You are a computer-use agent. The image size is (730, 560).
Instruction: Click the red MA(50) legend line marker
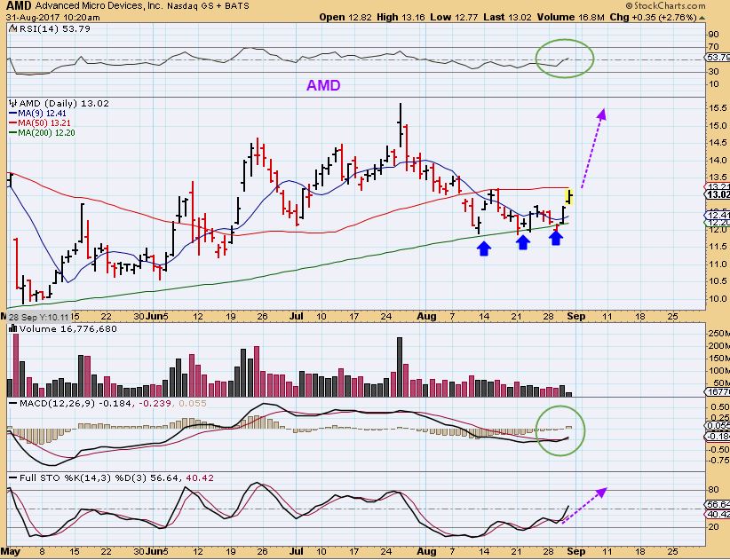pos(13,123)
